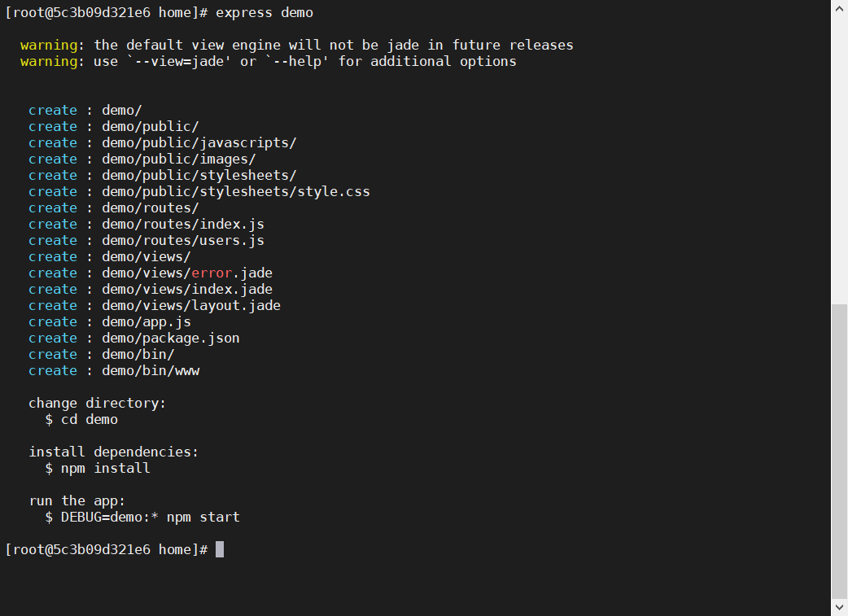Click the 'demo/bin/www' path
The height and width of the screenshot is (616, 848).
151,370
